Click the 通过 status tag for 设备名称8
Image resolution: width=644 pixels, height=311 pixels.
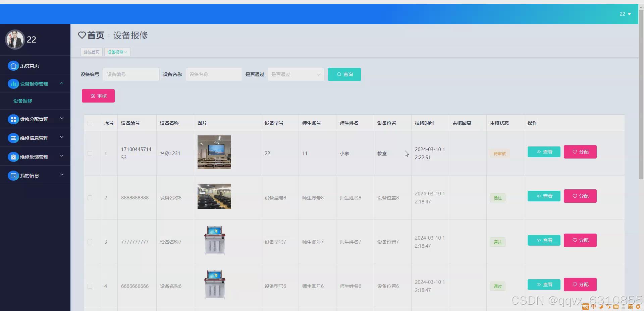498,198
